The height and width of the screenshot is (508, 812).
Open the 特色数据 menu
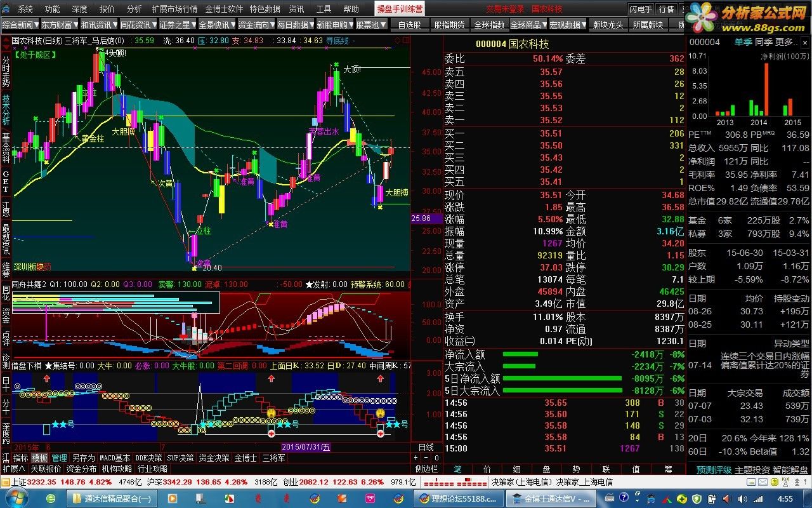point(265,9)
